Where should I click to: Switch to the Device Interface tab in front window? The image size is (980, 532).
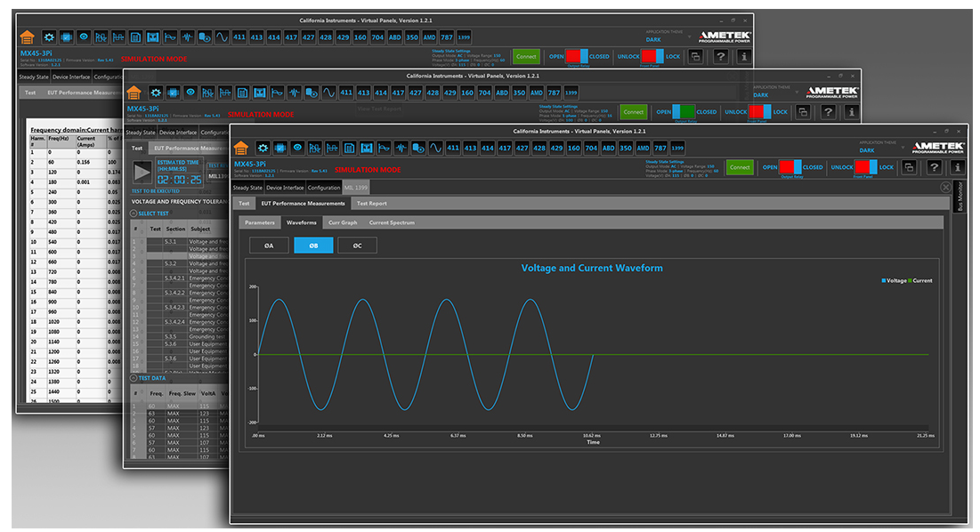click(284, 188)
